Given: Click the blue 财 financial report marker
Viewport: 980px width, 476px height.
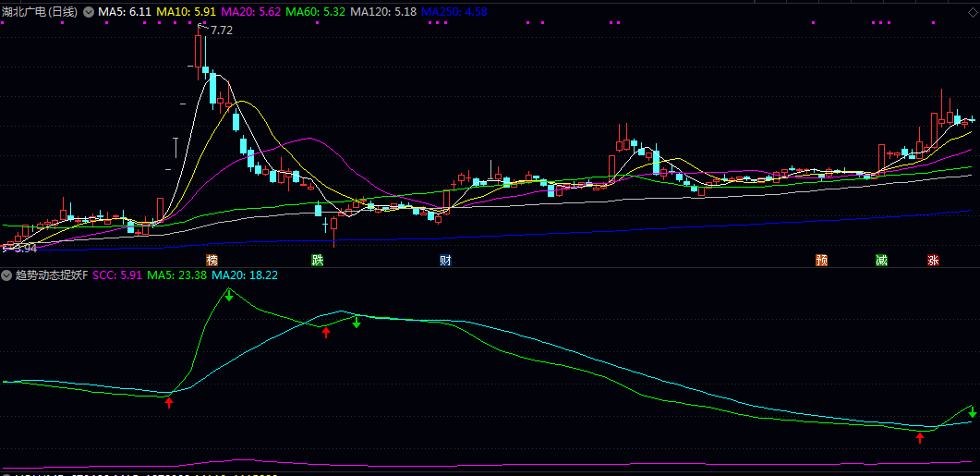Looking at the screenshot, I should (x=445, y=261).
